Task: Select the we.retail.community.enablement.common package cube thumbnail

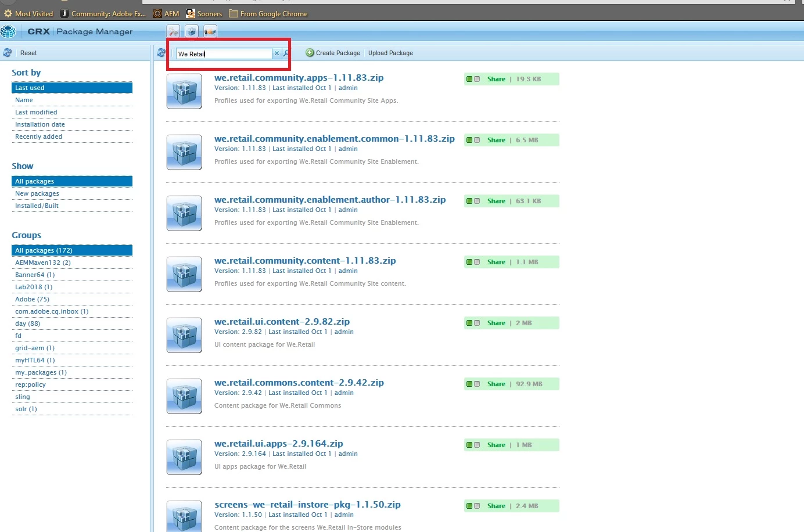Action: pyautogui.click(x=184, y=152)
